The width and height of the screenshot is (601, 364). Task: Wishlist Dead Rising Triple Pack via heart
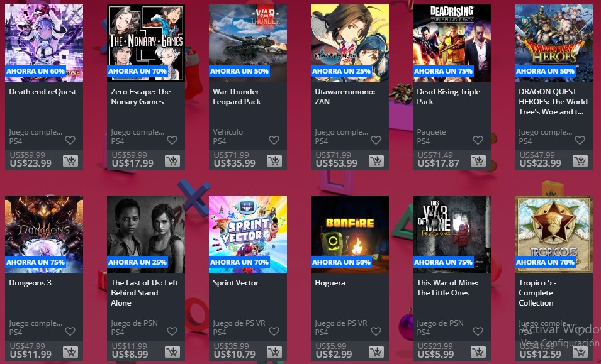pyautogui.click(x=478, y=140)
